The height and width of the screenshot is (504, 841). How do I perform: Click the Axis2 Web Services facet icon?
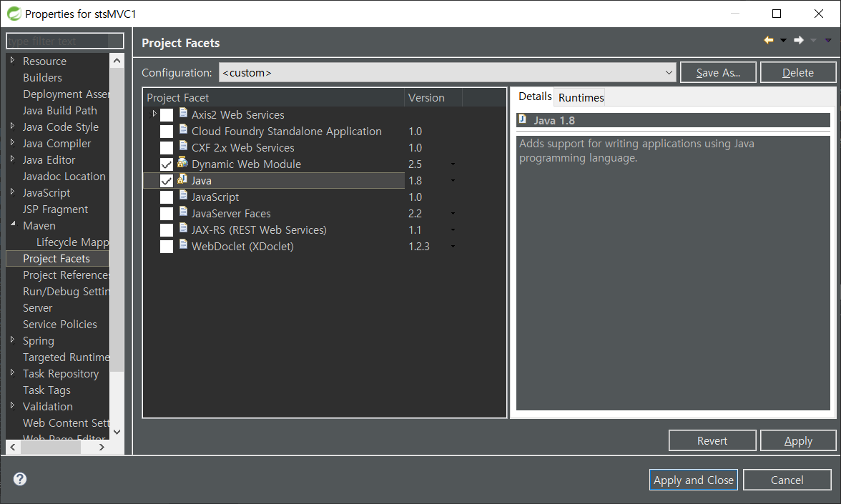click(183, 113)
